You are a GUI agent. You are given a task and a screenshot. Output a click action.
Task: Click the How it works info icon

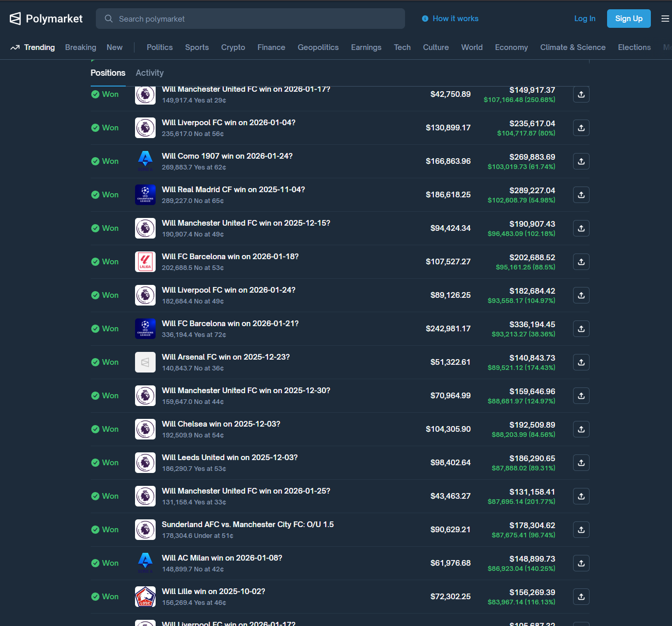point(425,19)
